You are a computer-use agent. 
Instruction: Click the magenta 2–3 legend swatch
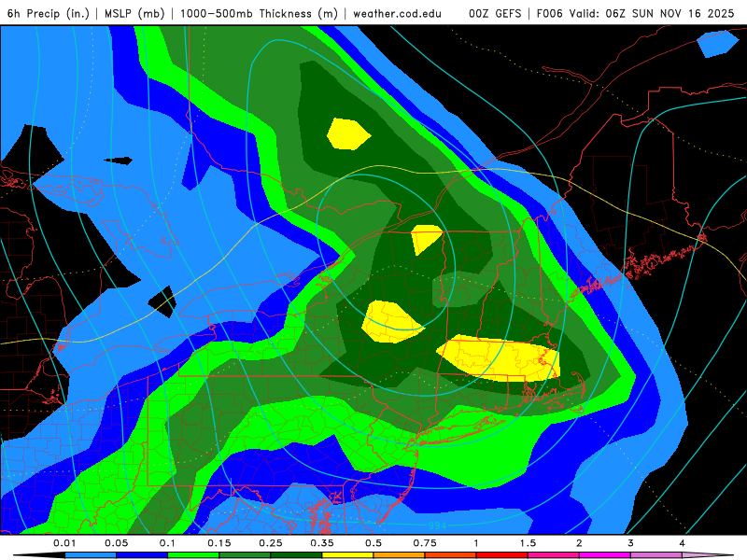[605, 555]
